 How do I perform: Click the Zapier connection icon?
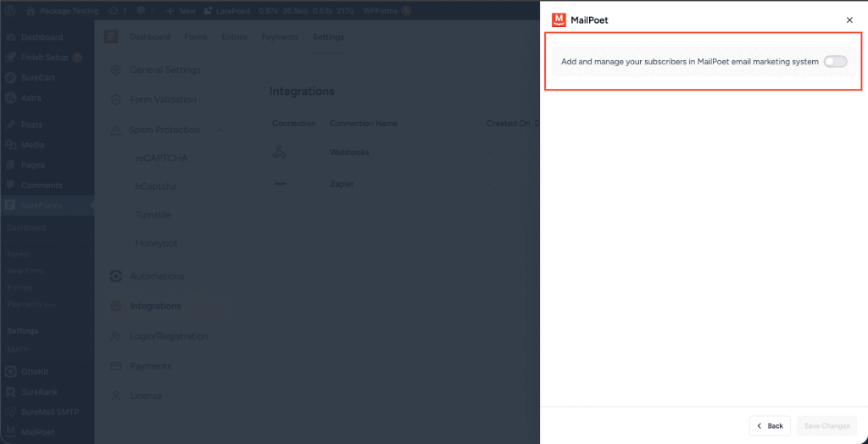(x=280, y=183)
